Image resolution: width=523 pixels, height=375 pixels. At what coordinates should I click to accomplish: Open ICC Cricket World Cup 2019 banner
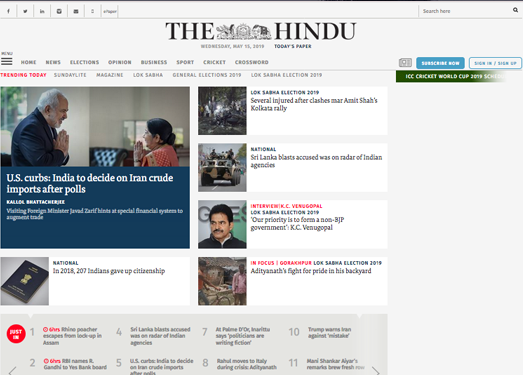[451, 76]
